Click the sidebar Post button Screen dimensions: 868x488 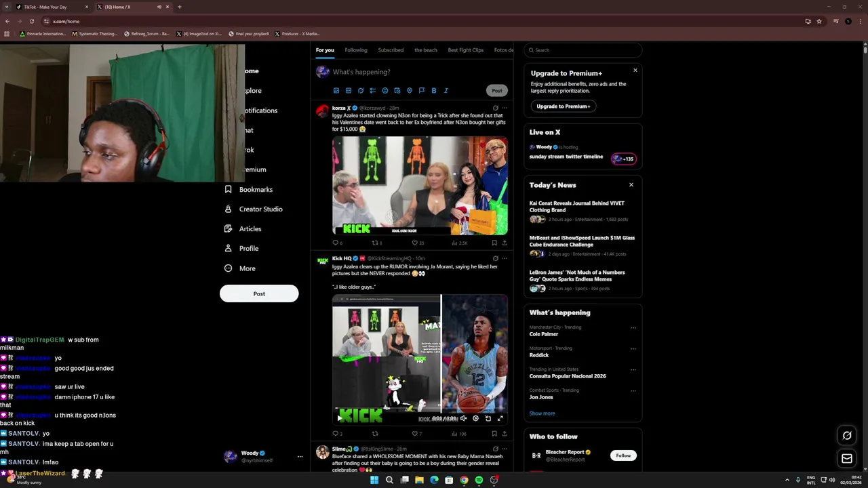click(x=259, y=293)
